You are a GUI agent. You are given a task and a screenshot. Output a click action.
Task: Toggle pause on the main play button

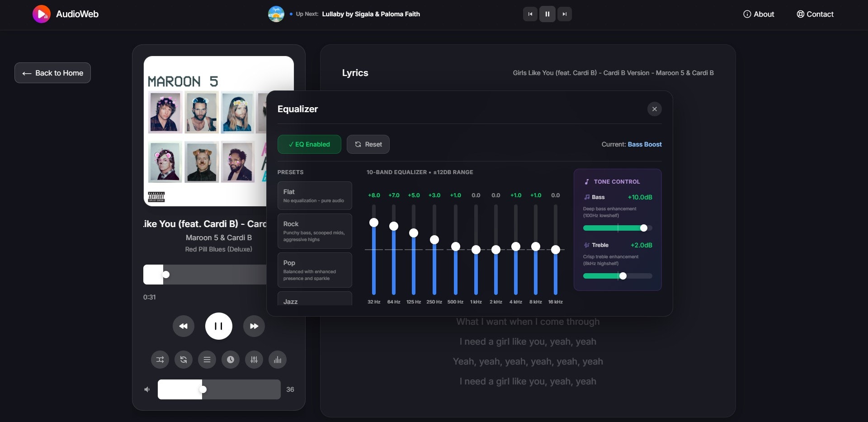click(218, 326)
